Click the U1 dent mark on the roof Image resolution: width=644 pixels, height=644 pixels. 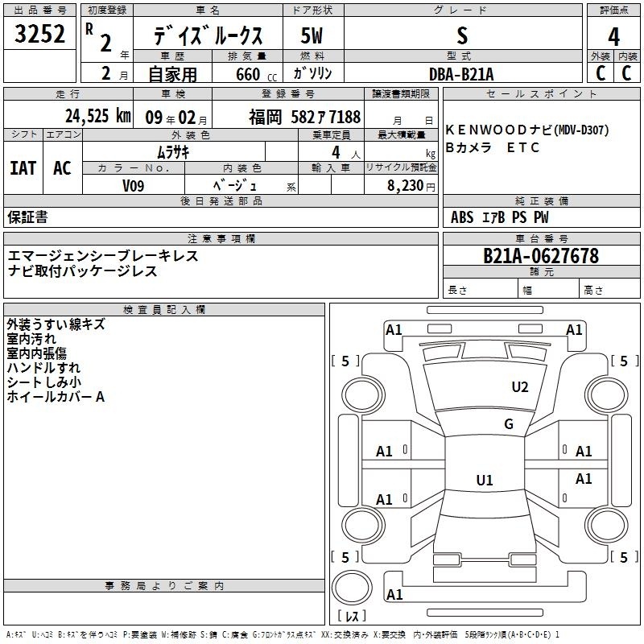pyautogui.click(x=485, y=480)
